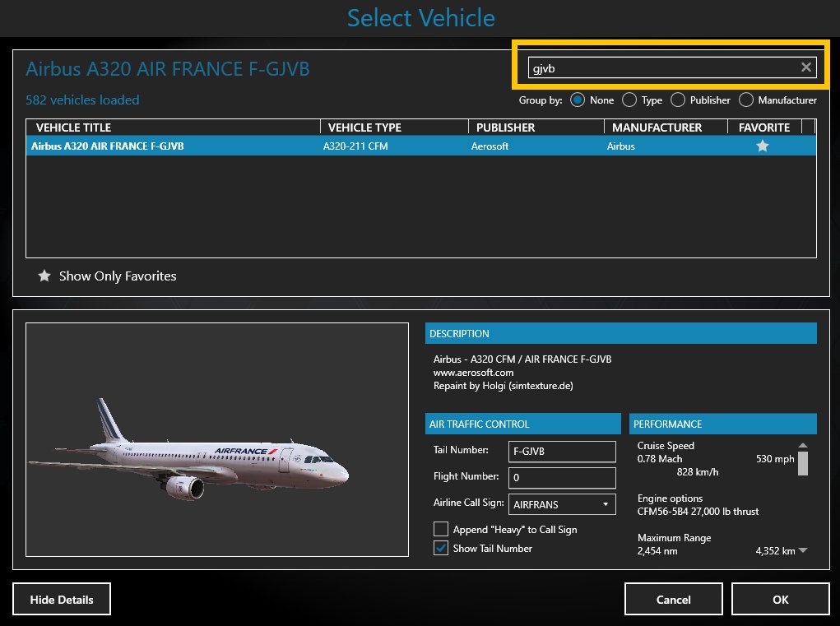840x626 pixels.
Task: Sort by VEHICLE TYPE column header
Action: (x=394, y=128)
